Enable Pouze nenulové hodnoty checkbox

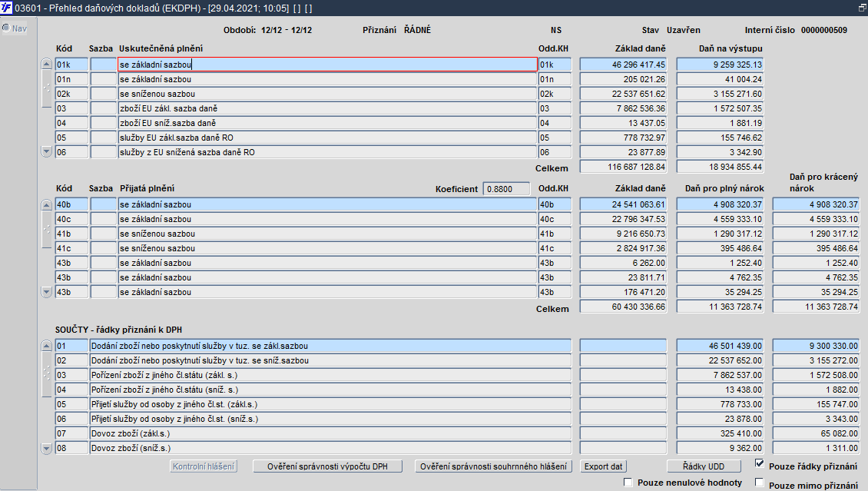(x=628, y=482)
